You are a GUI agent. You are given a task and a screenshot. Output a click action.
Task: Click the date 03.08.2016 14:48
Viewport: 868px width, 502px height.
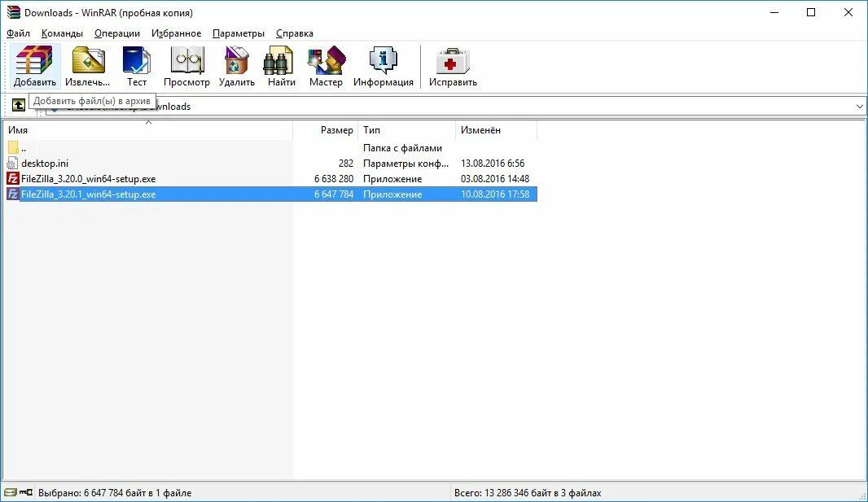pyautogui.click(x=495, y=178)
